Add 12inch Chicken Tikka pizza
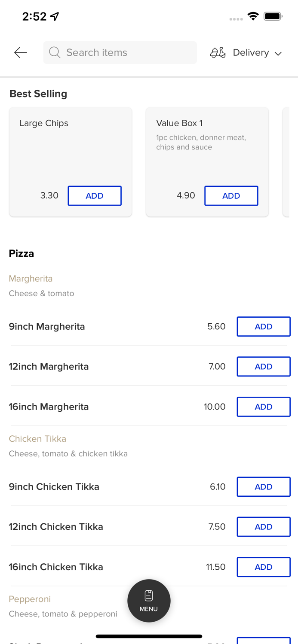The height and width of the screenshot is (644, 298). tap(263, 527)
